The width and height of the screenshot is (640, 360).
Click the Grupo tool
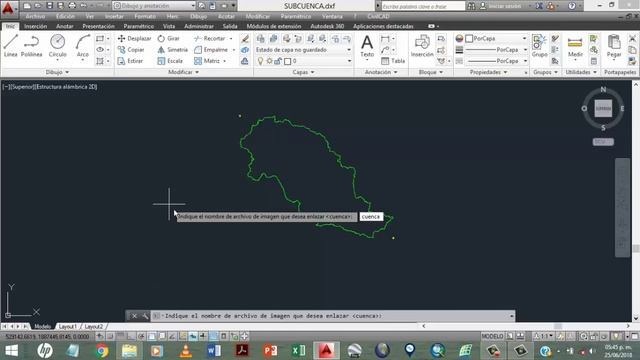539,46
